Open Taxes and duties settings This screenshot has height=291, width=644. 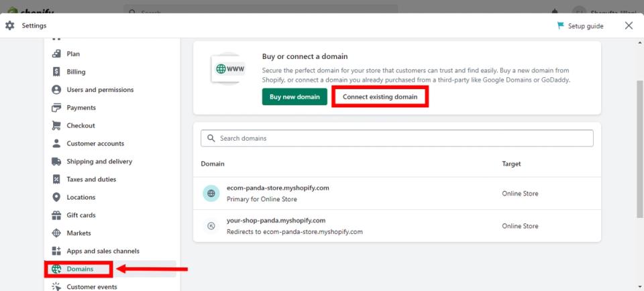[91, 180]
